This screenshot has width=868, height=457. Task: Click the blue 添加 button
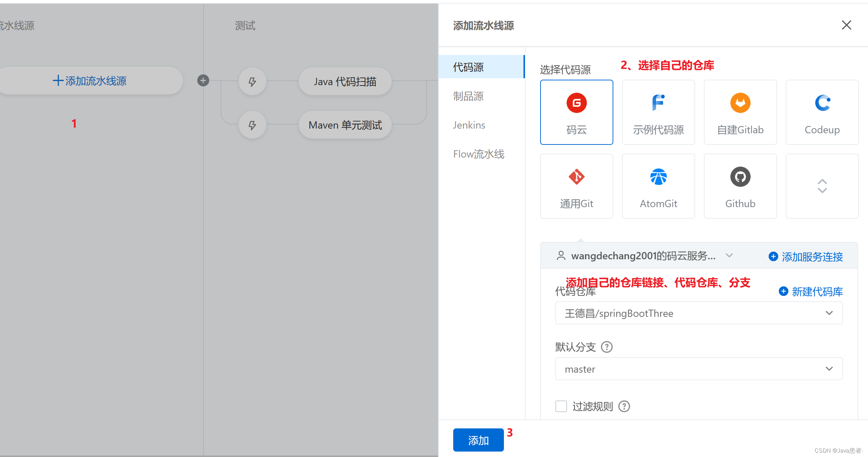[478, 440]
